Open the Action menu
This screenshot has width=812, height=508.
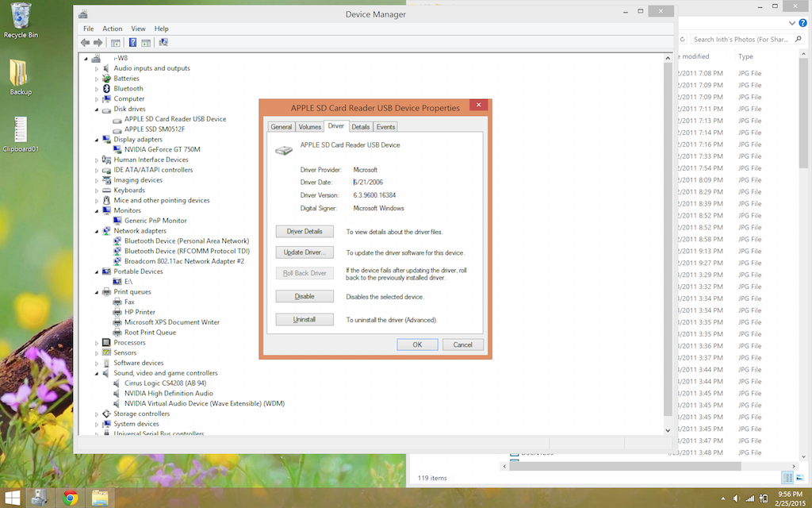[113, 29]
